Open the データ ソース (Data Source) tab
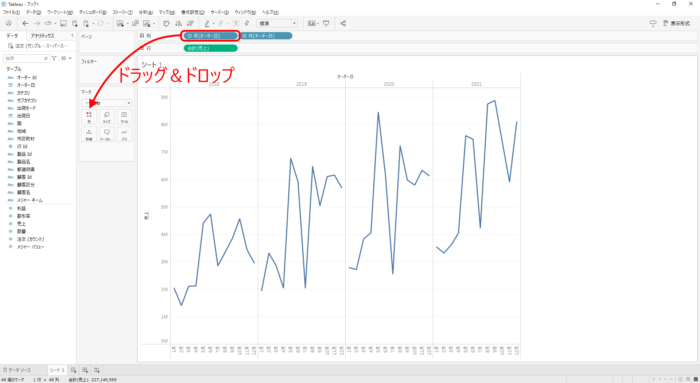The width and height of the screenshot is (700, 383). [17, 370]
